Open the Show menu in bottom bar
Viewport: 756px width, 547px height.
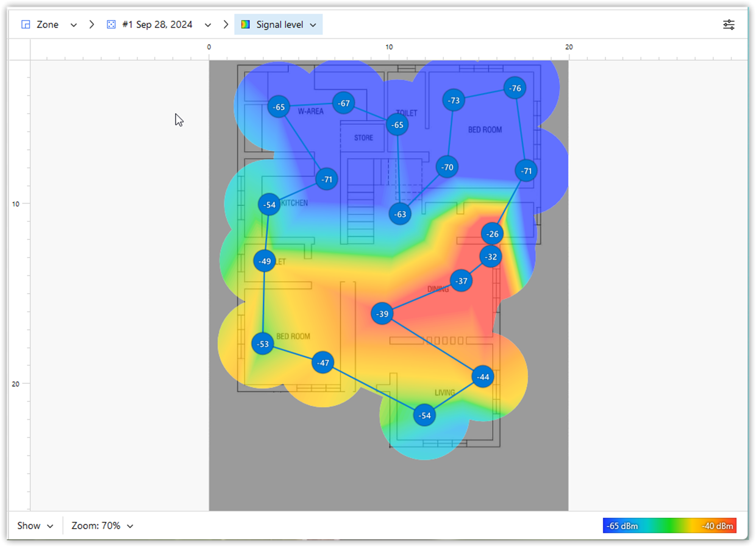pos(35,526)
